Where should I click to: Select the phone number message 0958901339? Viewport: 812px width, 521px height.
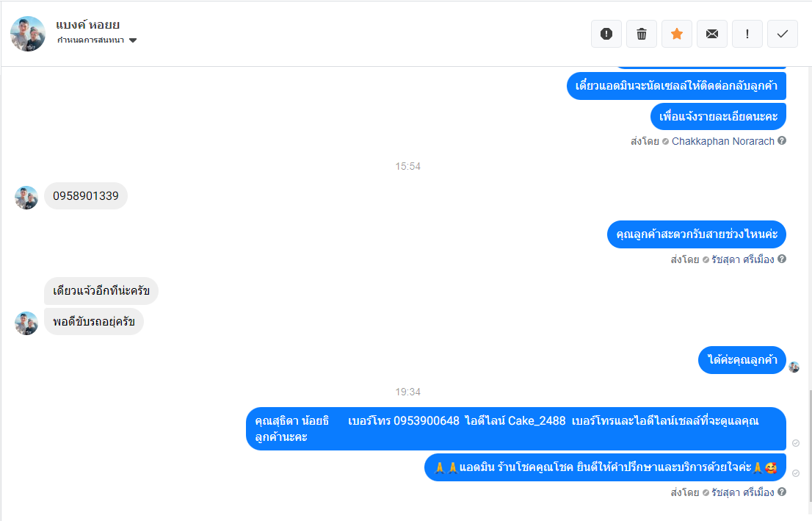pyautogui.click(x=86, y=196)
